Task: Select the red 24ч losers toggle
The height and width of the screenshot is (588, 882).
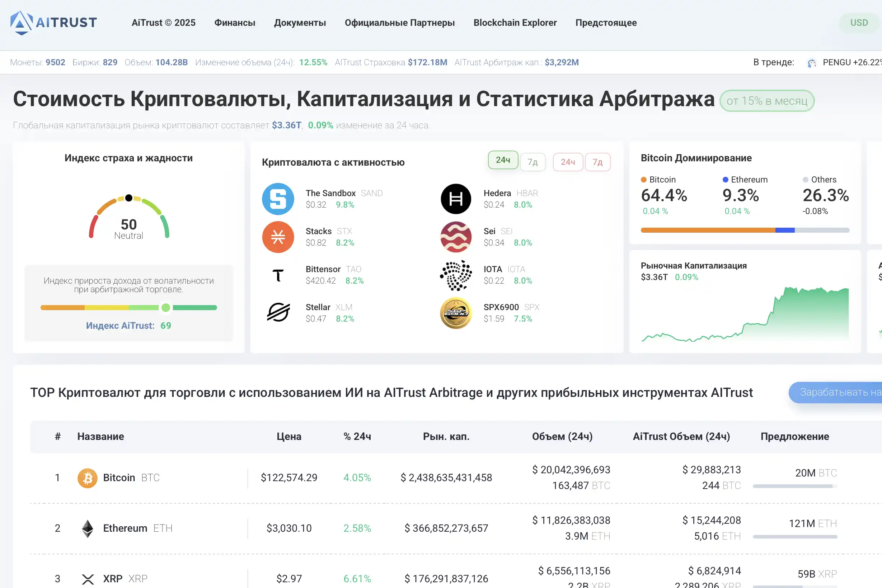Action: point(568,162)
